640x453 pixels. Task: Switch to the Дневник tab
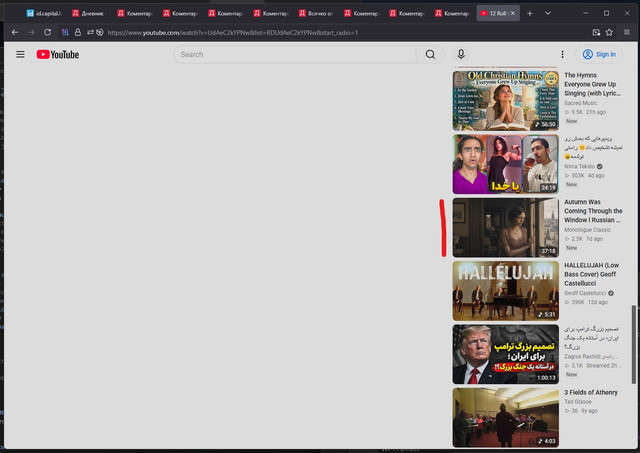click(90, 13)
